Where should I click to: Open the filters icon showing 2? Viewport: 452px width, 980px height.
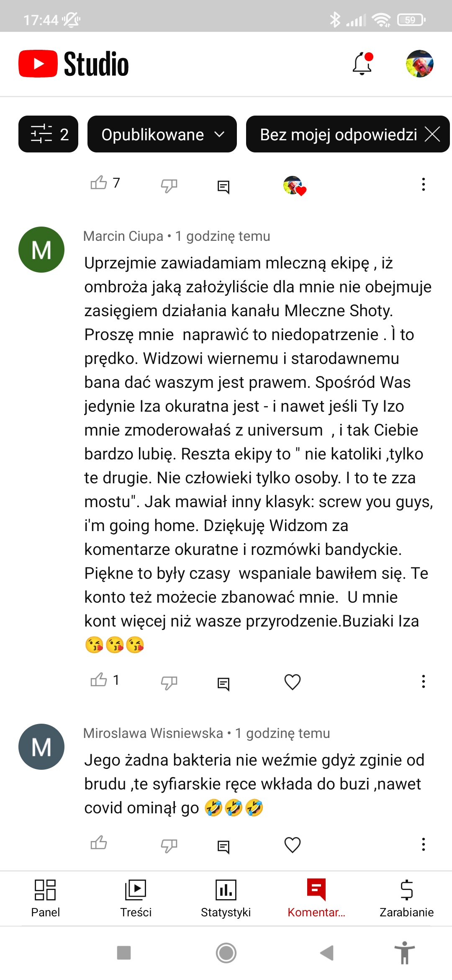click(x=48, y=134)
